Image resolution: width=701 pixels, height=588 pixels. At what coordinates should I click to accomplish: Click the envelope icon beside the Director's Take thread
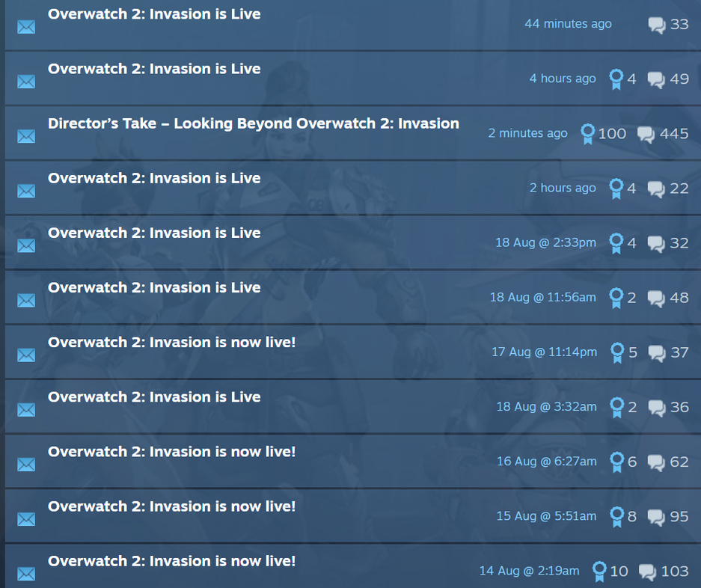[26, 136]
